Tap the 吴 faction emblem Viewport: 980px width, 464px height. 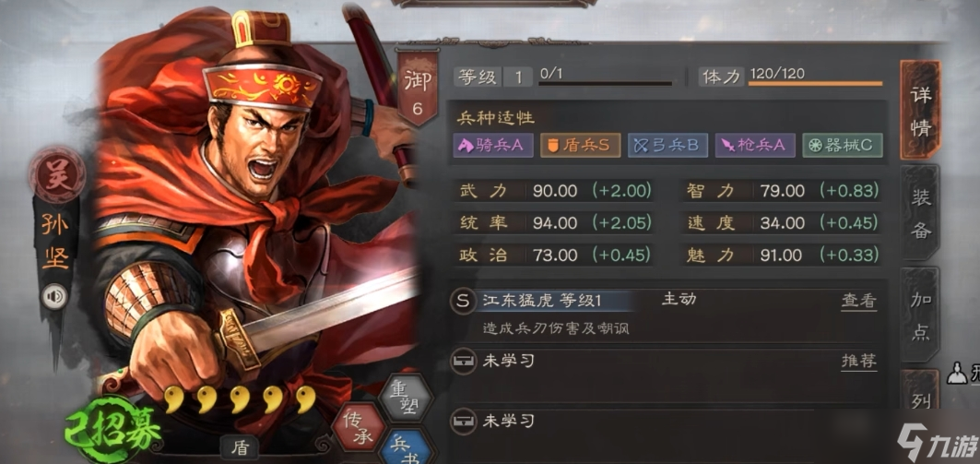(57, 173)
